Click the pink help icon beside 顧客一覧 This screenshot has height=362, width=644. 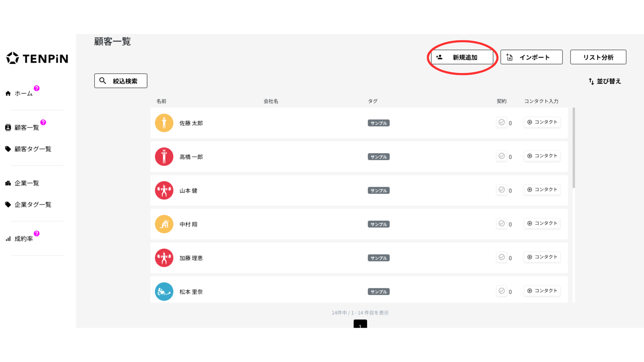pos(43,122)
